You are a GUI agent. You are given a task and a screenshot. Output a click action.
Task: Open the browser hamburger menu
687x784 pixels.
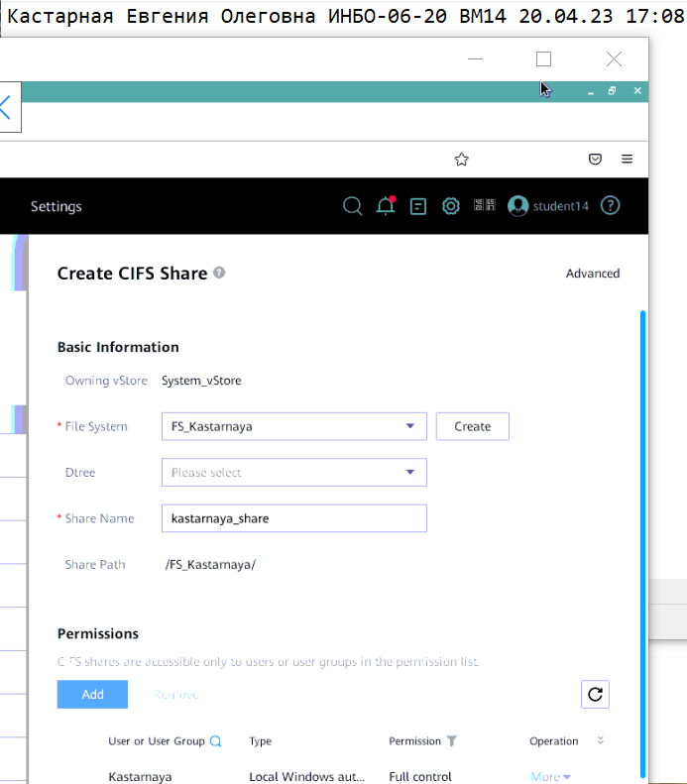click(x=627, y=159)
